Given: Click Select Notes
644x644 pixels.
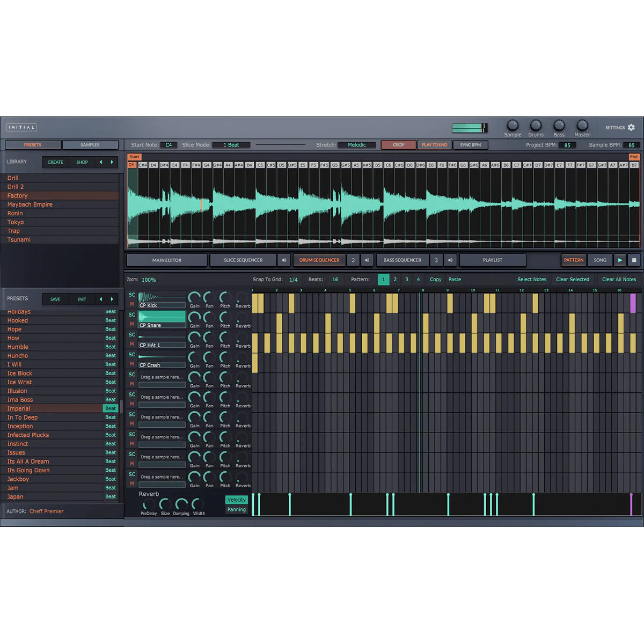Looking at the screenshot, I should coord(532,280).
